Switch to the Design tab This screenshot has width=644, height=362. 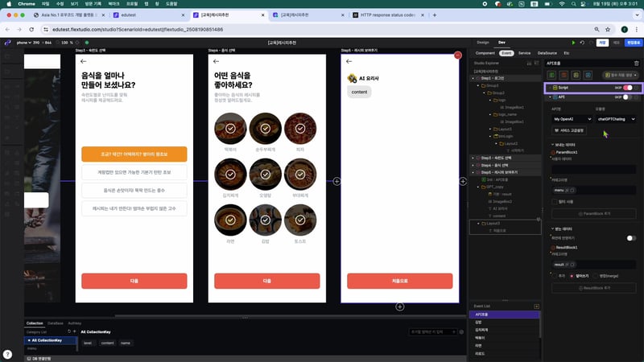coord(482,42)
